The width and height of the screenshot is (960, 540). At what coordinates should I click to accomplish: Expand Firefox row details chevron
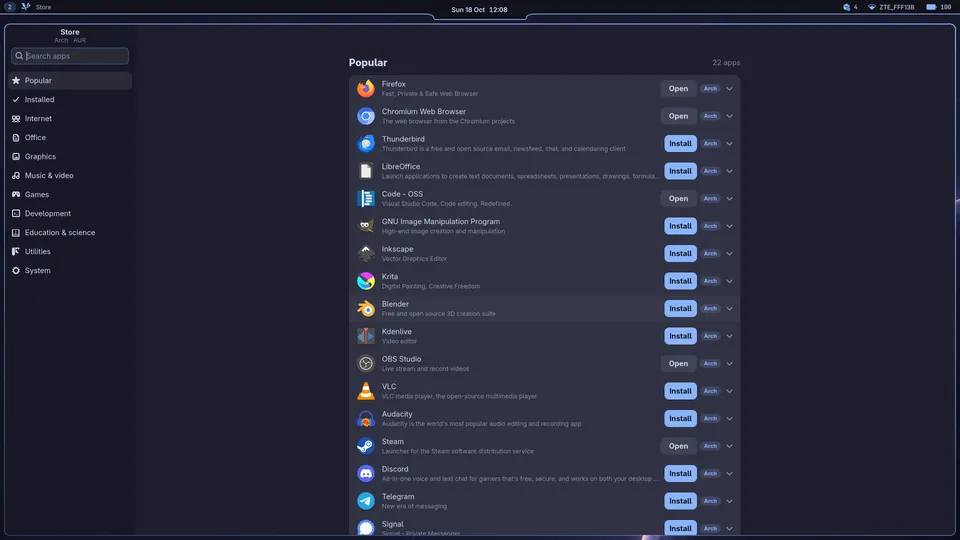coord(729,88)
